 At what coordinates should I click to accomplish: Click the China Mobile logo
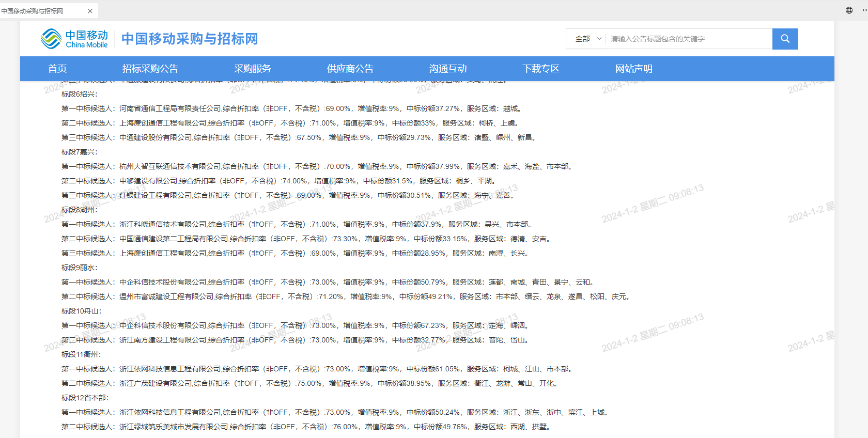(x=74, y=39)
